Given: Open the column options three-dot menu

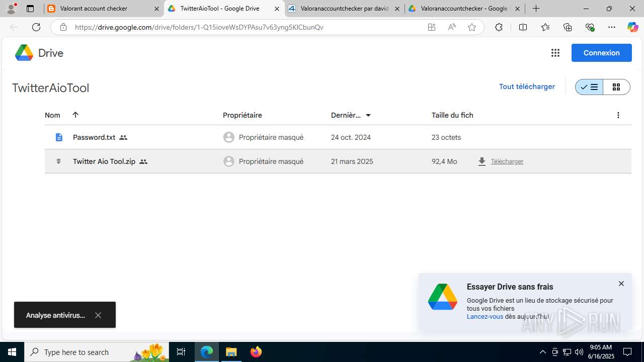Looking at the screenshot, I should click(x=618, y=115).
